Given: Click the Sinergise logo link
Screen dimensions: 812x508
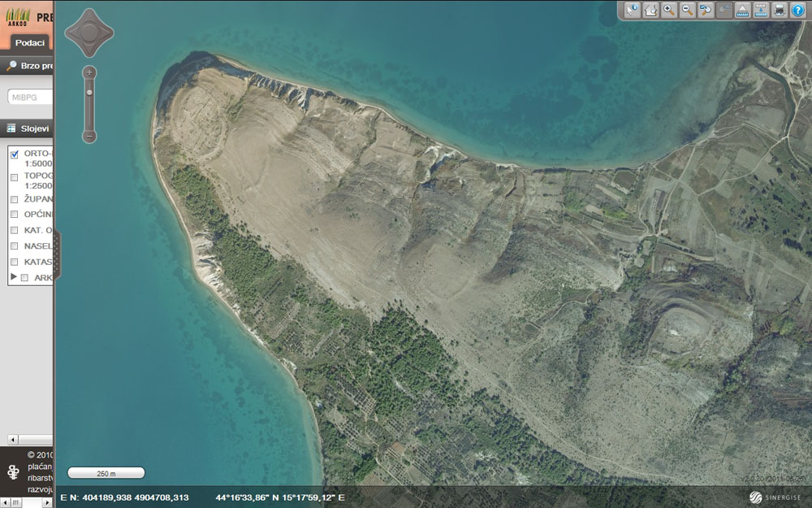Looking at the screenshot, I should [774, 497].
